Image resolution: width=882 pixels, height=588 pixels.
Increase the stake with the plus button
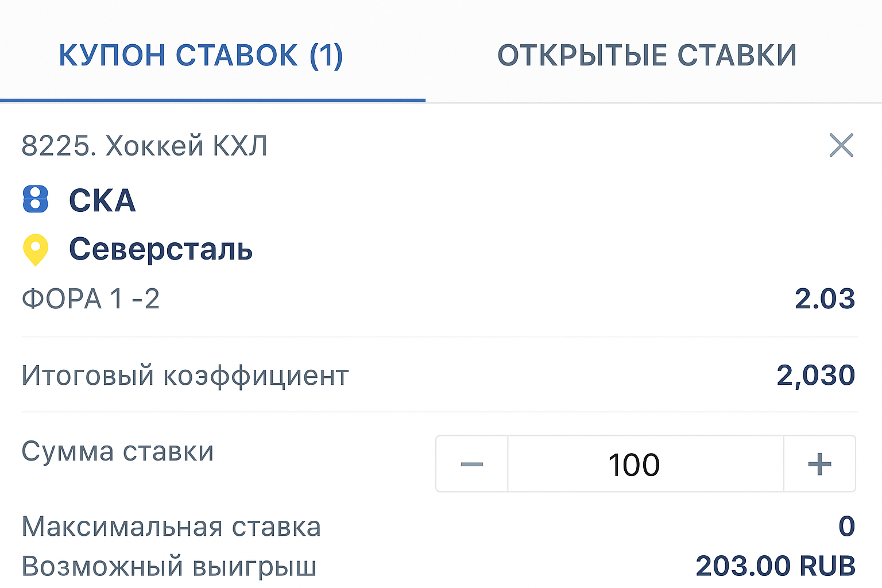[819, 464]
